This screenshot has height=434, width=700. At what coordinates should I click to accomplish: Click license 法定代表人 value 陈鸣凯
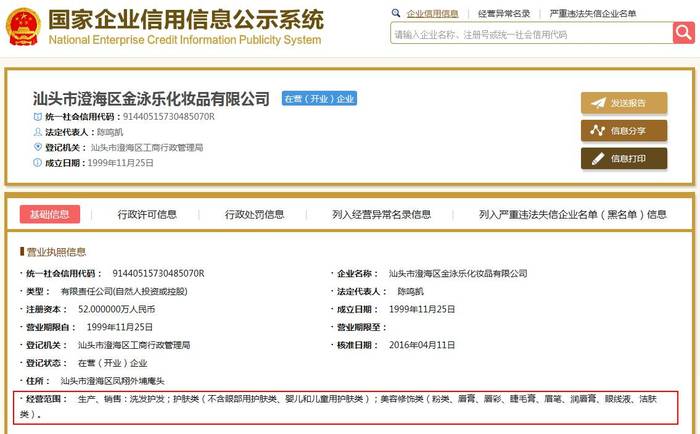pyautogui.click(x=410, y=292)
